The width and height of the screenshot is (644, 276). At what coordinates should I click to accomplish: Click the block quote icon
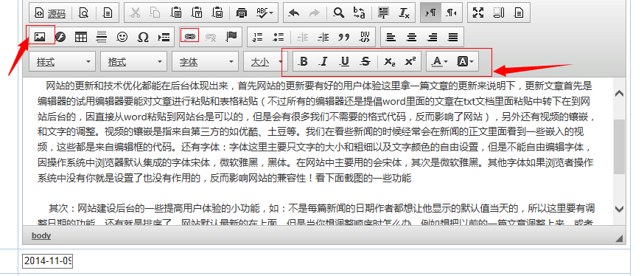coord(343,37)
